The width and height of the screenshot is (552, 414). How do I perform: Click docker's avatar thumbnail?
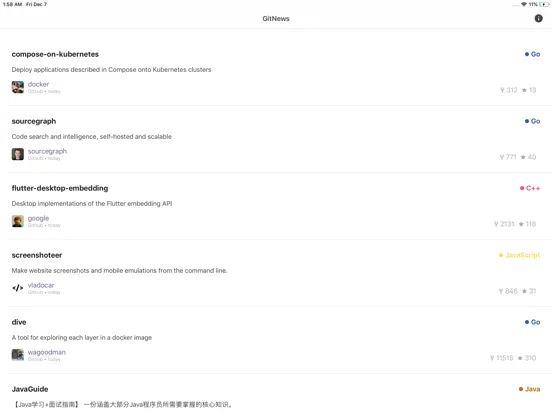(x=18, y=87)
